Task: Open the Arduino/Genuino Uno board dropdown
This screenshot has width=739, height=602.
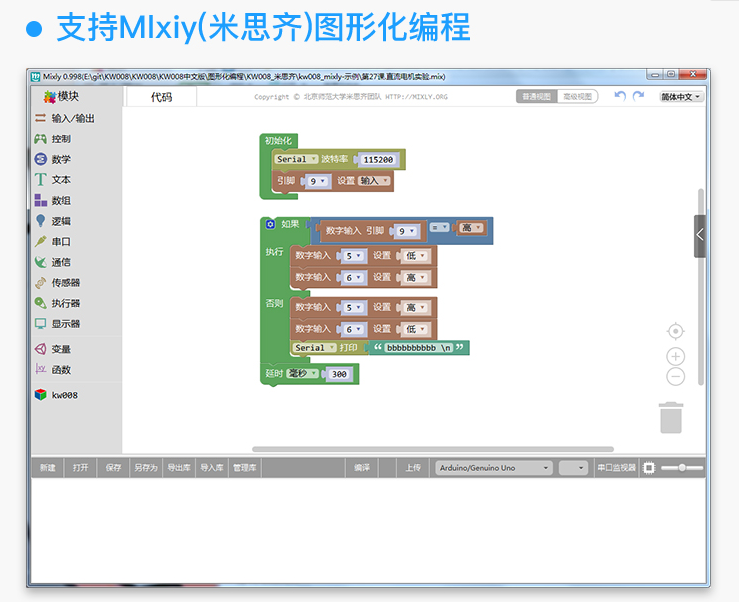Action: point(493,468)
